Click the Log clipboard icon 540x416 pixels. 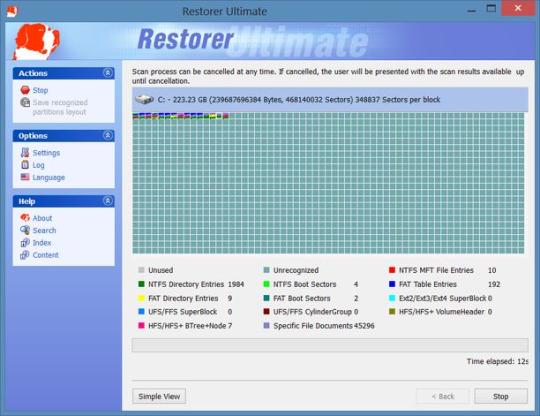pos(25,165)
